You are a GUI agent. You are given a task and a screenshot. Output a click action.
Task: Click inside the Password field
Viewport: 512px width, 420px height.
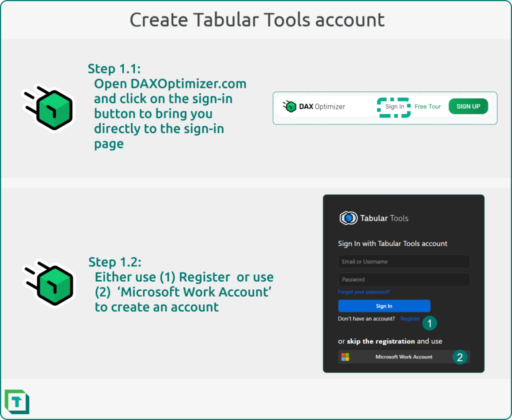403,279
